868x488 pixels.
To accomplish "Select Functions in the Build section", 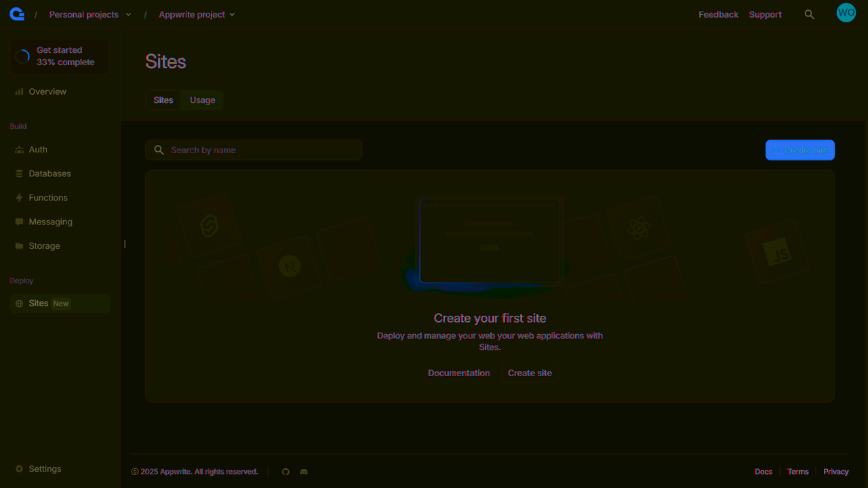I will pyautogui.click(x=47, y=197).
